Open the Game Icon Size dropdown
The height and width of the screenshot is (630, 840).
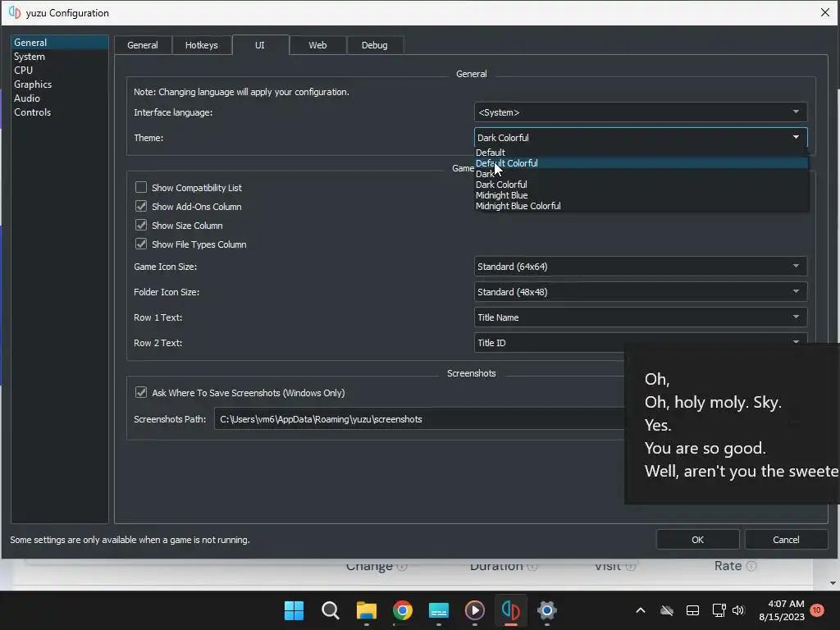[x=640, y=267]
